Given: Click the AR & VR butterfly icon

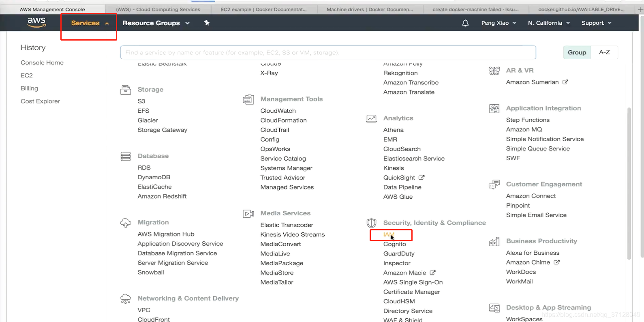Looking at the screenshot, I should point(494,71).
